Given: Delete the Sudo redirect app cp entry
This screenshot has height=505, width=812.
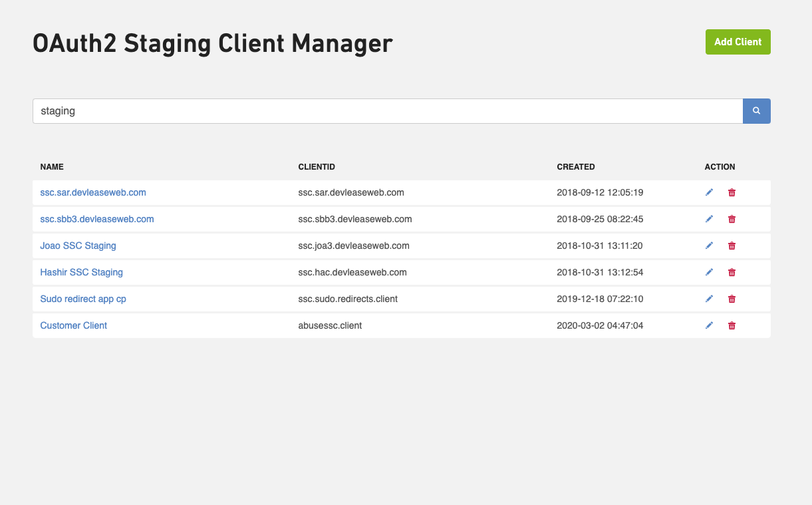Looking at the screenshot, I should (x=732, y=299).
